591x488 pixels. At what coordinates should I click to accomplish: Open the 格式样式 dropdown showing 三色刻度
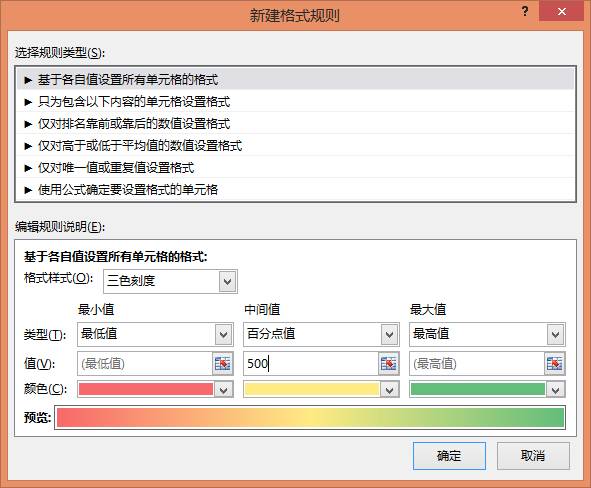click(170, 281)
